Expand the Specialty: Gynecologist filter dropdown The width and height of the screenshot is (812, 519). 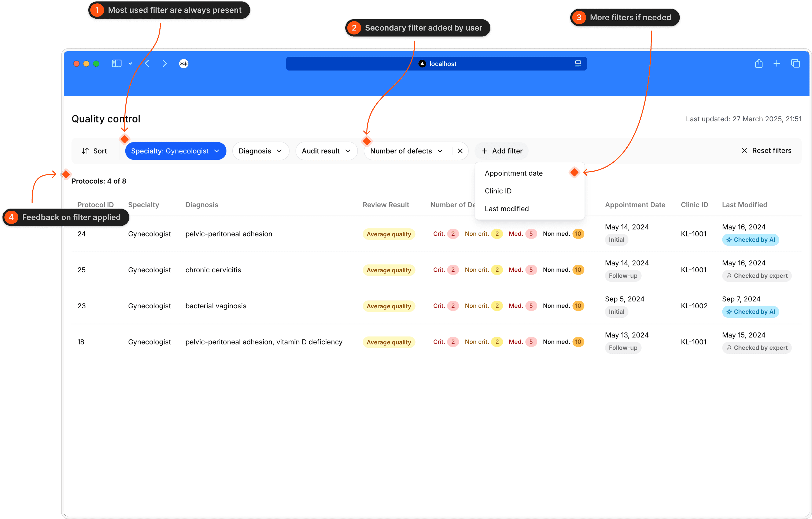click(x=175, y=151)
